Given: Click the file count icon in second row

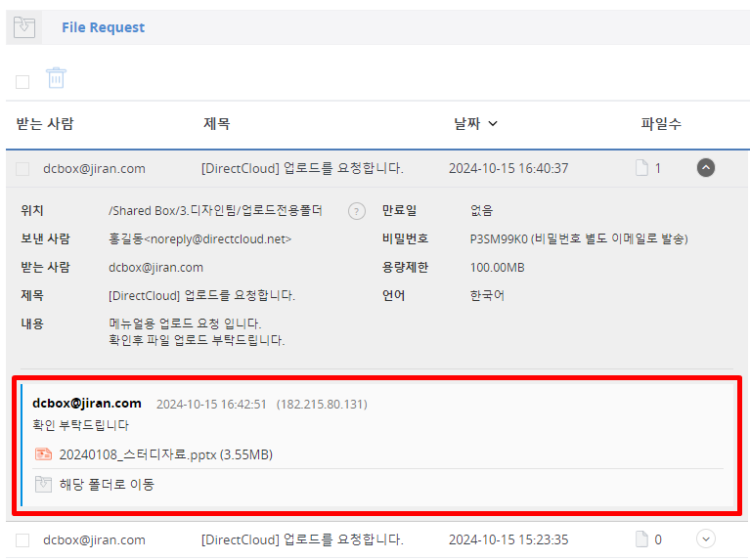Looking at the screenshot, I should [641, 539].
